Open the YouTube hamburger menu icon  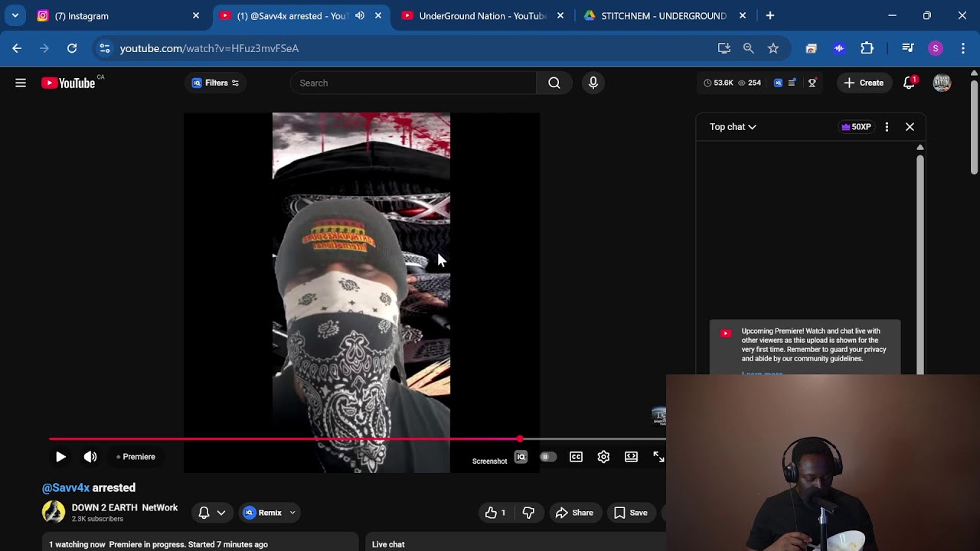click(x=21, y=83)
